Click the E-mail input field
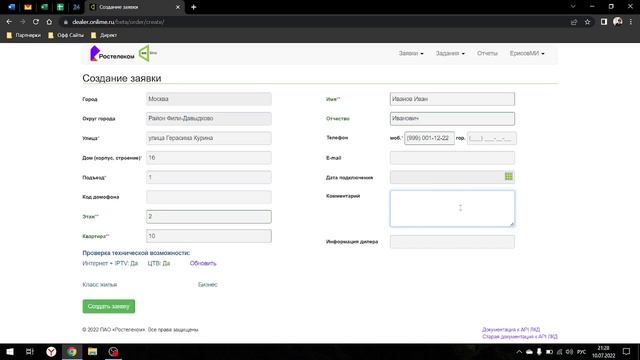 click(x=452, y=158)
